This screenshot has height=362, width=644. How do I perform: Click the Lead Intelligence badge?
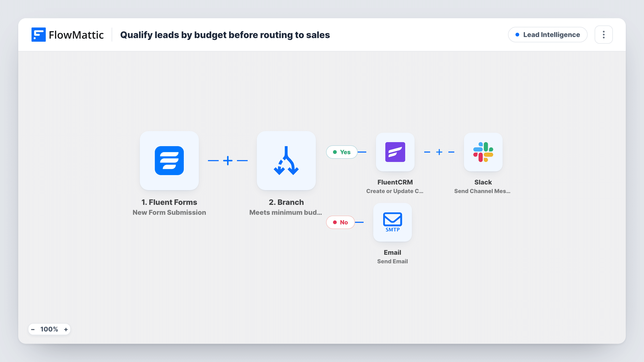548,35
